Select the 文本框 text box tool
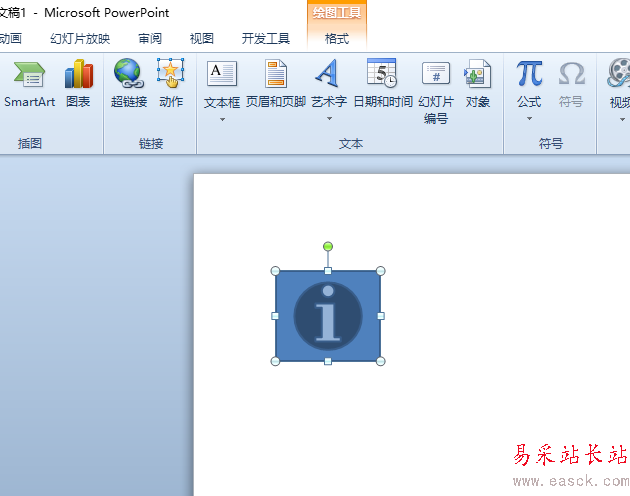Viewport: 630px width, 496px height. [x=222, y=85]
